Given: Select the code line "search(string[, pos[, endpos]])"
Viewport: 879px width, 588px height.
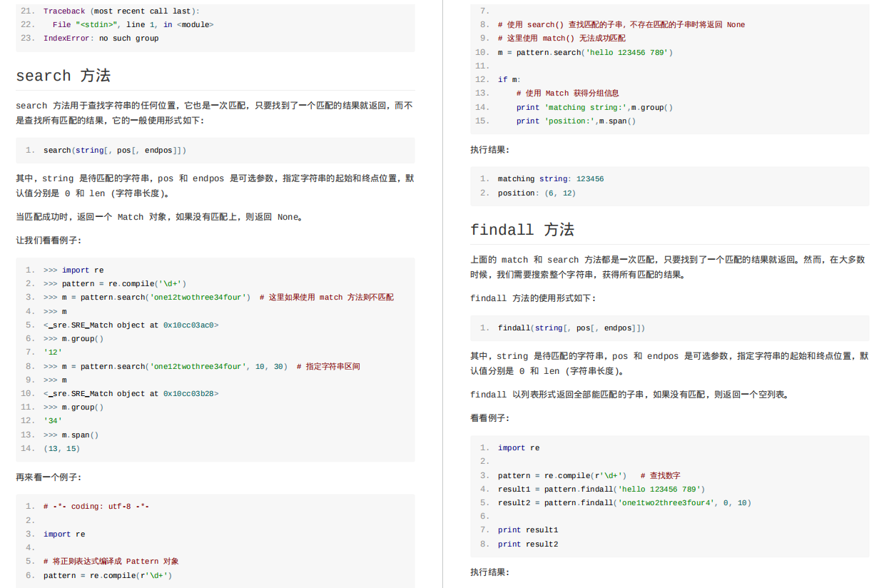Looking at the screenshot, I should 114,150.
